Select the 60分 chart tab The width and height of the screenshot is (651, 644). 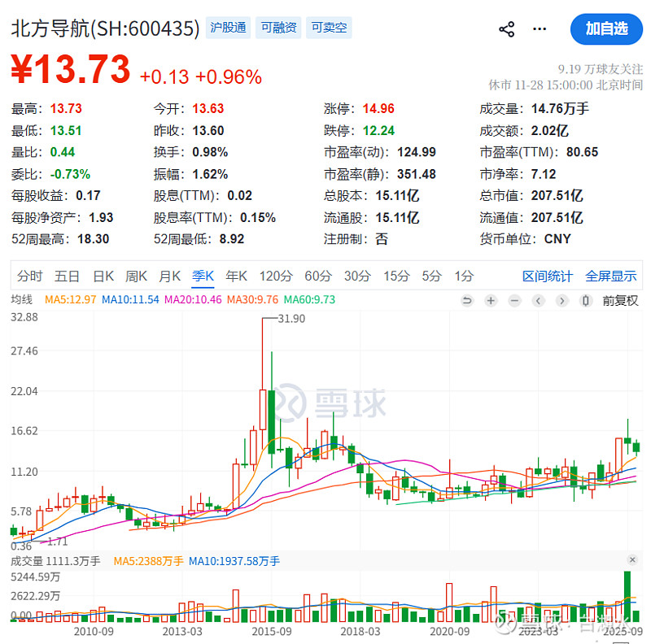tap(318, 276)
